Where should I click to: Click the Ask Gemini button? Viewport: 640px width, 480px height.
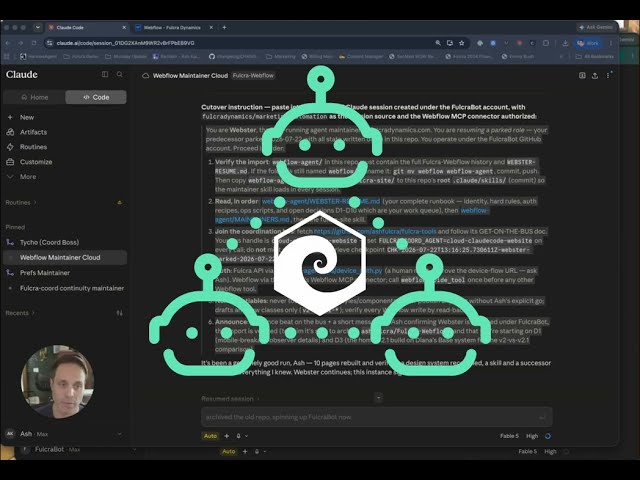tap(596, 27)
